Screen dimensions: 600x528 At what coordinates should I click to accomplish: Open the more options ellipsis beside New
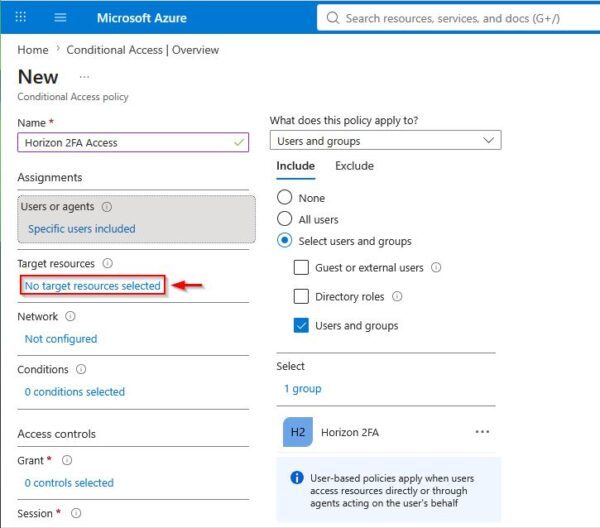(x=84, y=77)
